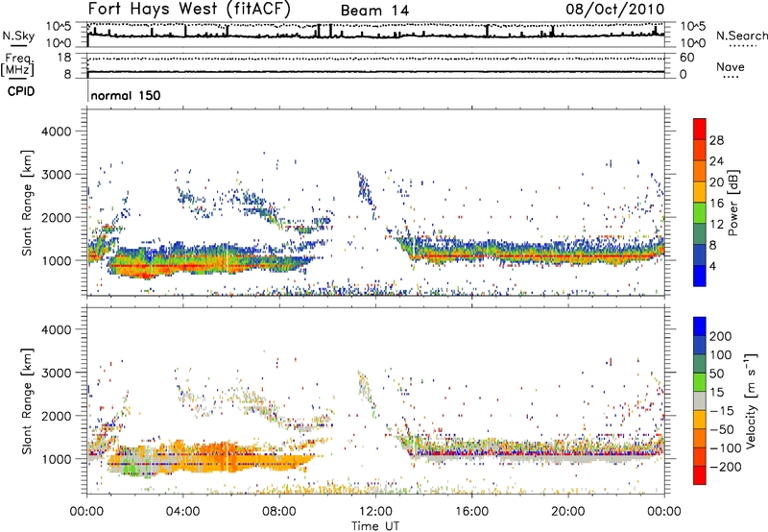The image size is (768, 532).
Task: Click the '18' frequency axis value
Action: coord(64,58)
